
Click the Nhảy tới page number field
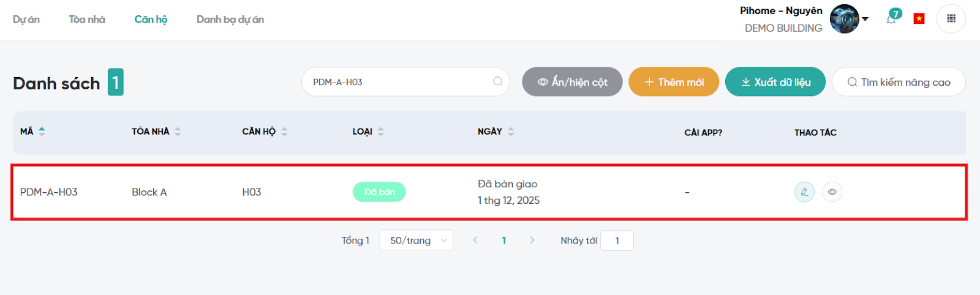tap(617, 241)
